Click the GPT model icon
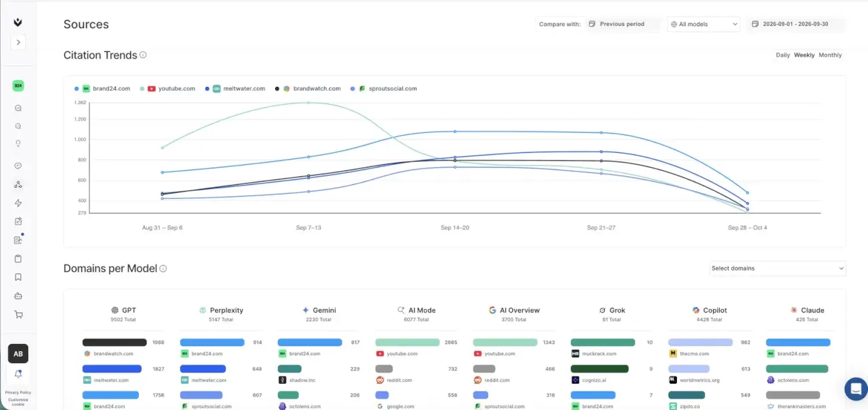This screenshot has height=410, width=868. (115, 310)
